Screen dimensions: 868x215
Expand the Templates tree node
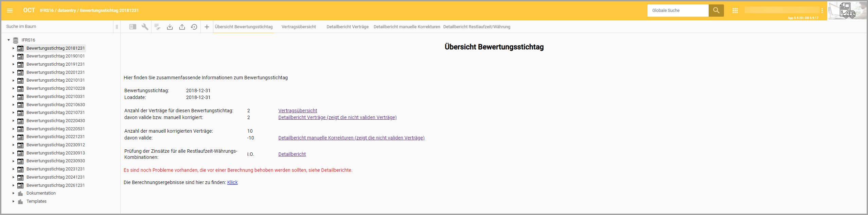pos(14,201)
